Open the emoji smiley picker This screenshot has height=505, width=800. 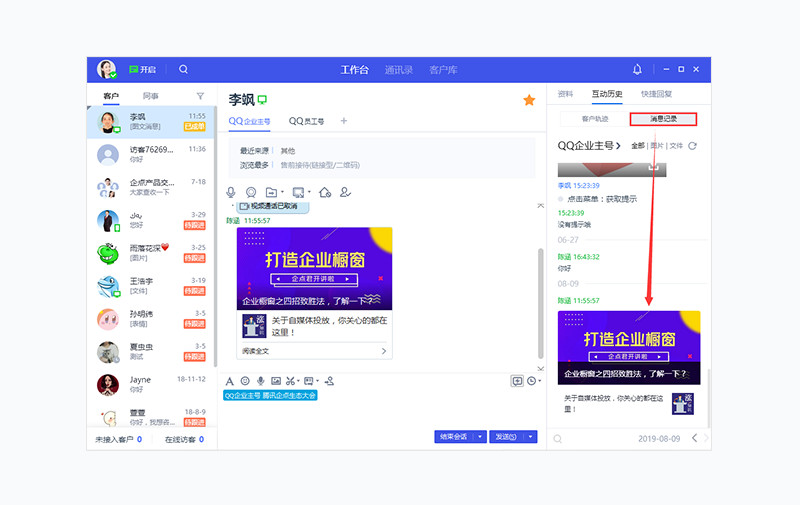(245, 381)
